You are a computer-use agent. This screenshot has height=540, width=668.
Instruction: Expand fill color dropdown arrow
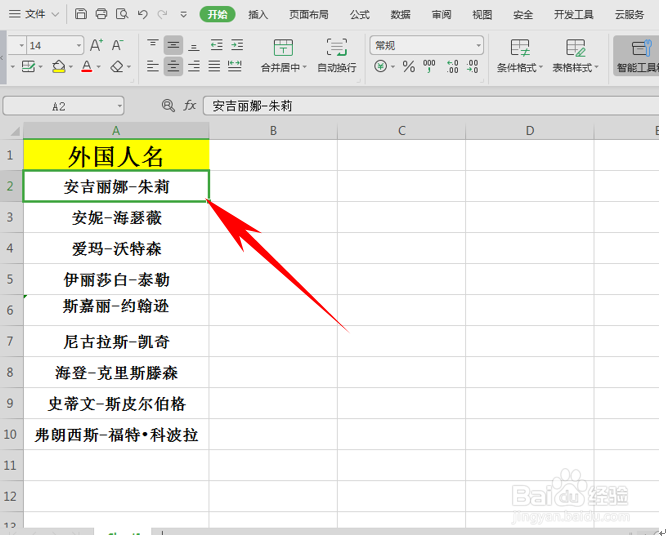pos(70,67)
